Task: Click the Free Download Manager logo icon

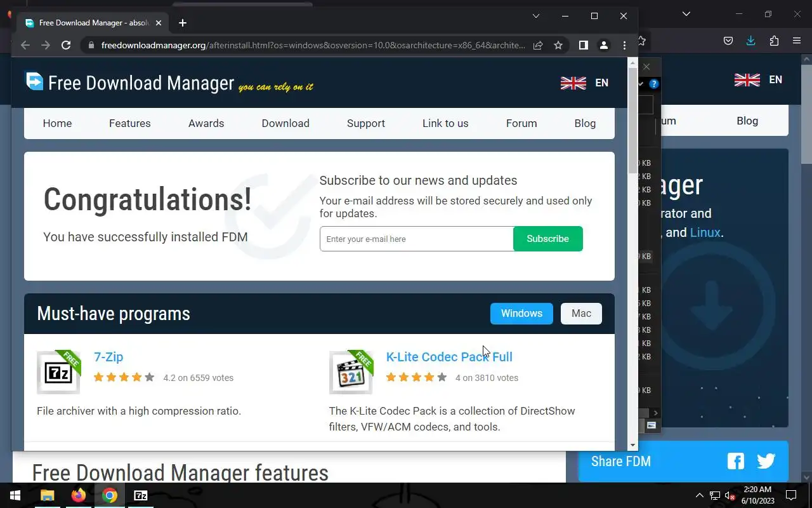Action: (x=34, y=81)
